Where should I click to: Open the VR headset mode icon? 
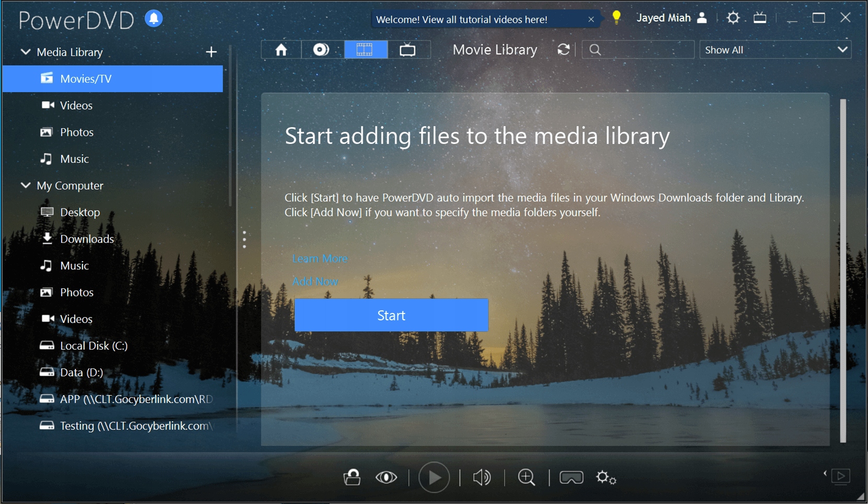[571, 477]
